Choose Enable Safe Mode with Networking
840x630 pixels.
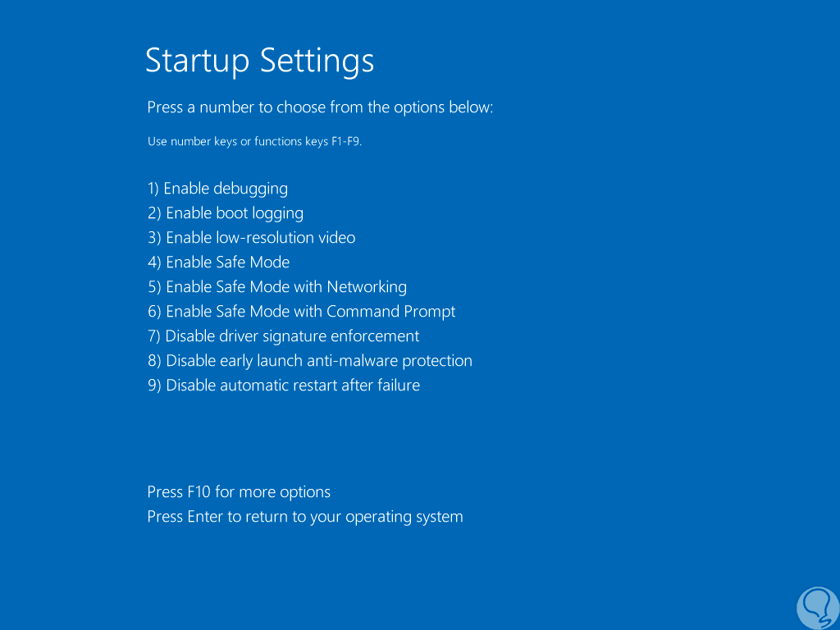[277, 287]
